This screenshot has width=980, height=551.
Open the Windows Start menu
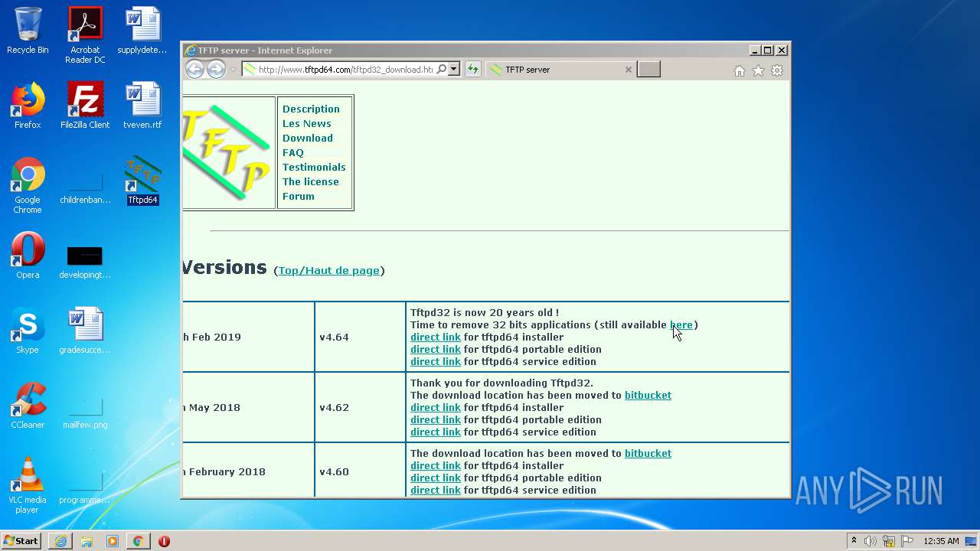pos(21,541)
